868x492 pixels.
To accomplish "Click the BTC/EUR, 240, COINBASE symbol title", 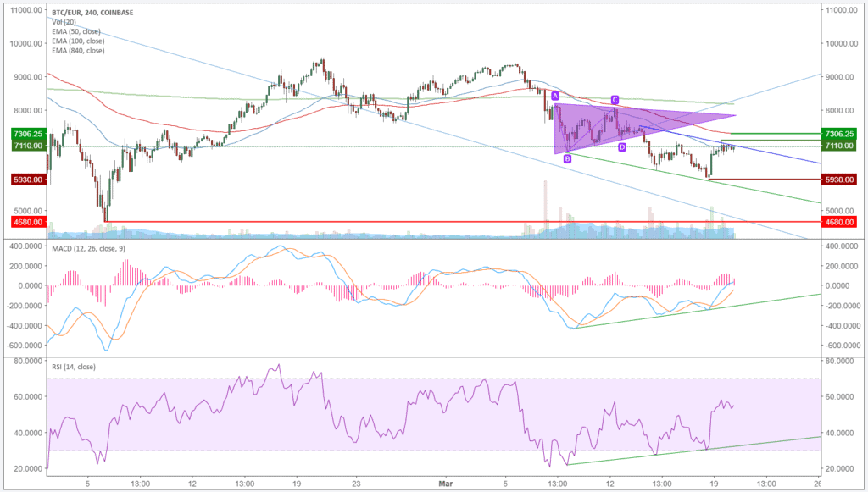I will click(93, 11).
